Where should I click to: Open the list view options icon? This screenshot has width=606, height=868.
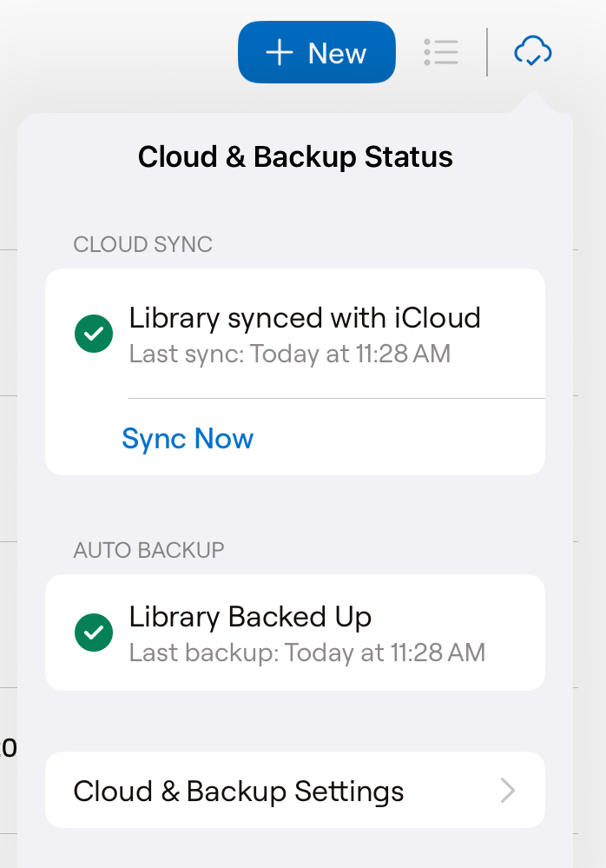click(x=441, y=52)
